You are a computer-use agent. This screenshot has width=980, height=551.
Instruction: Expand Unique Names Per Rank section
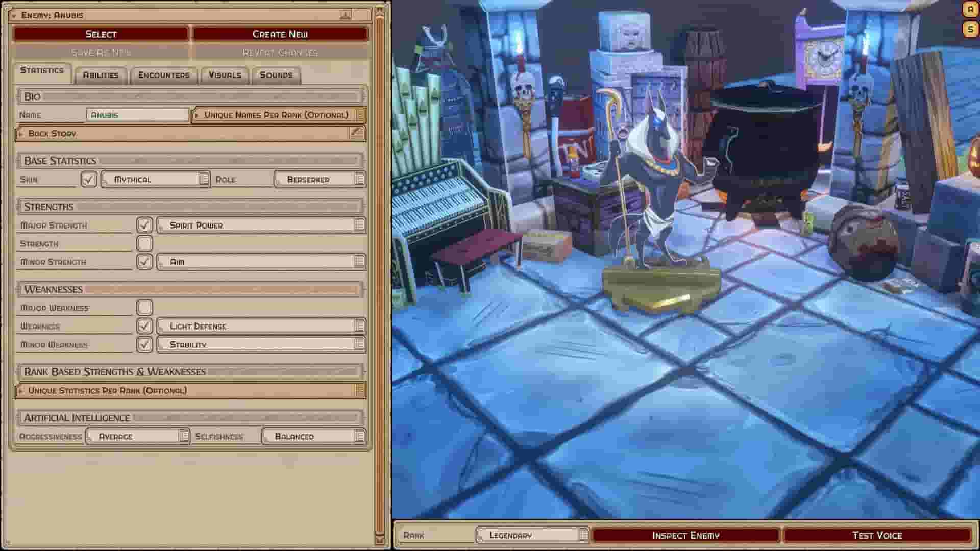click(278, 115)
